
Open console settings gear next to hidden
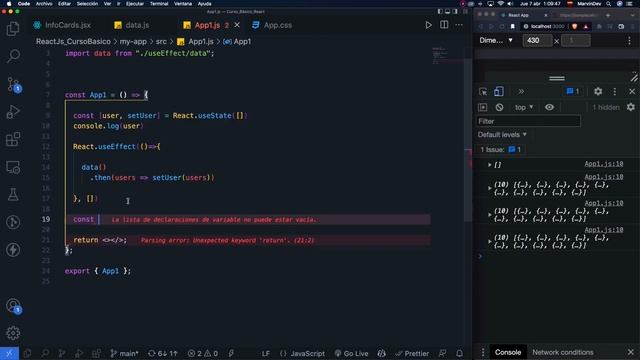coord(631,107)
